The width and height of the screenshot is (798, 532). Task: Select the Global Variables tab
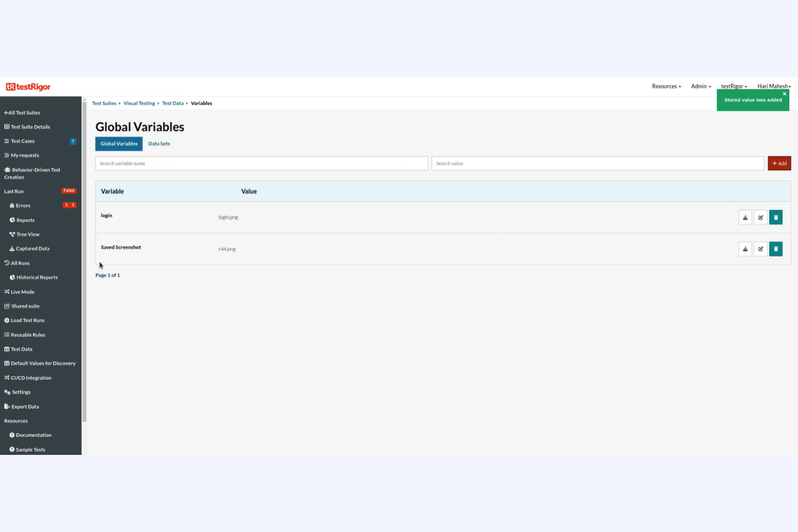tap(119, 143)
